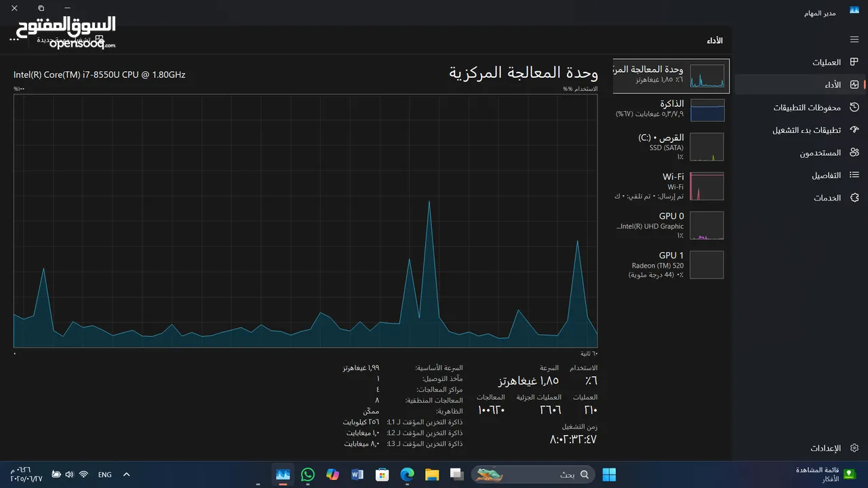Click the processes count ٢١٠
This screenshot has height=488, width=868.
click(591, 410)
